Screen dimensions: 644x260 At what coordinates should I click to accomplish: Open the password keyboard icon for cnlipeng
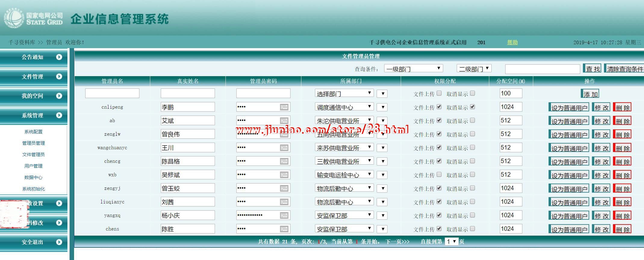pos(284,107)
